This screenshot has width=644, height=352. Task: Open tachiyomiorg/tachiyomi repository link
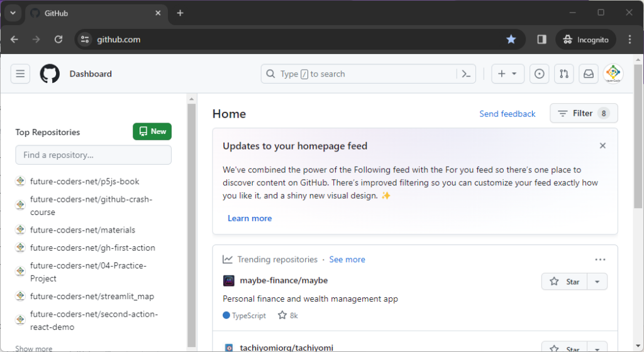pos(287,348)
